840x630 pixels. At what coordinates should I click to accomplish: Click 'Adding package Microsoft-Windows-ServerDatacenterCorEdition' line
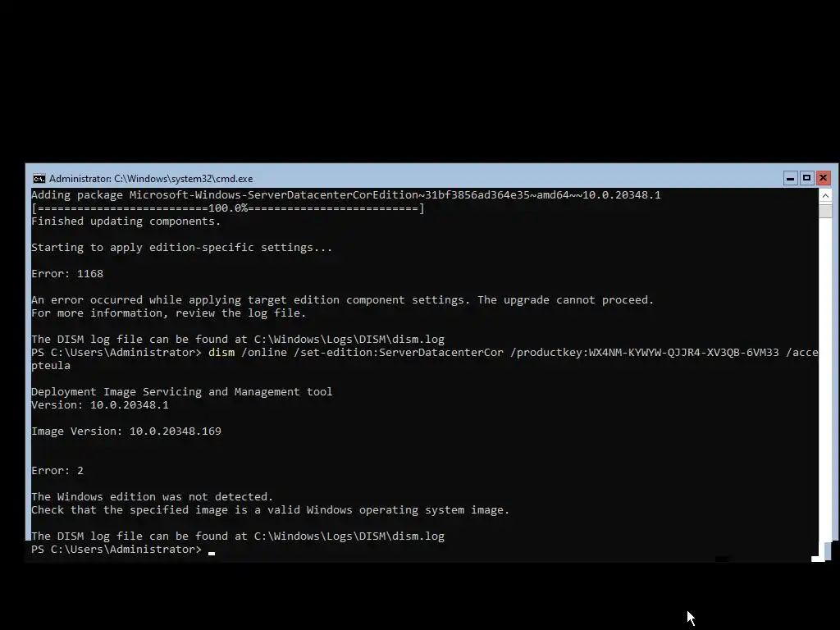346,195
